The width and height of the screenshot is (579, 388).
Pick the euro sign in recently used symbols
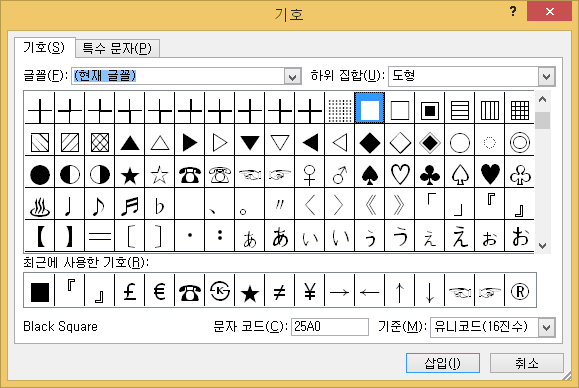point(160,292)
